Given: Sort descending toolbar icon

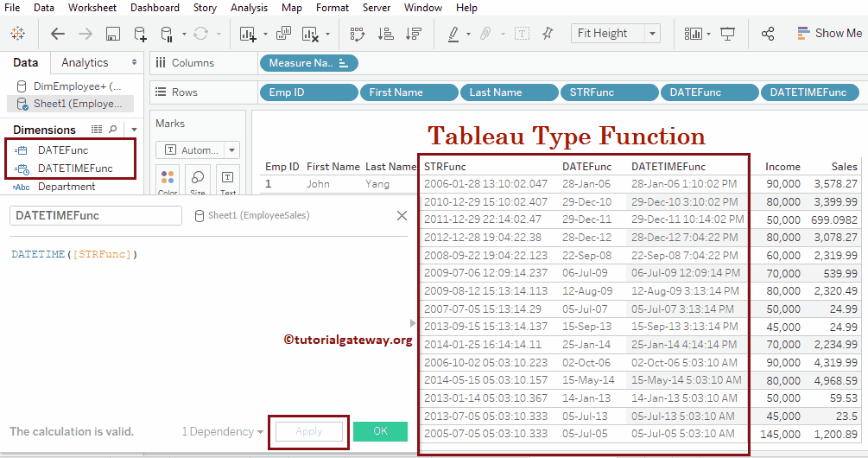Looking at the screenshot, I should [413, 34].
